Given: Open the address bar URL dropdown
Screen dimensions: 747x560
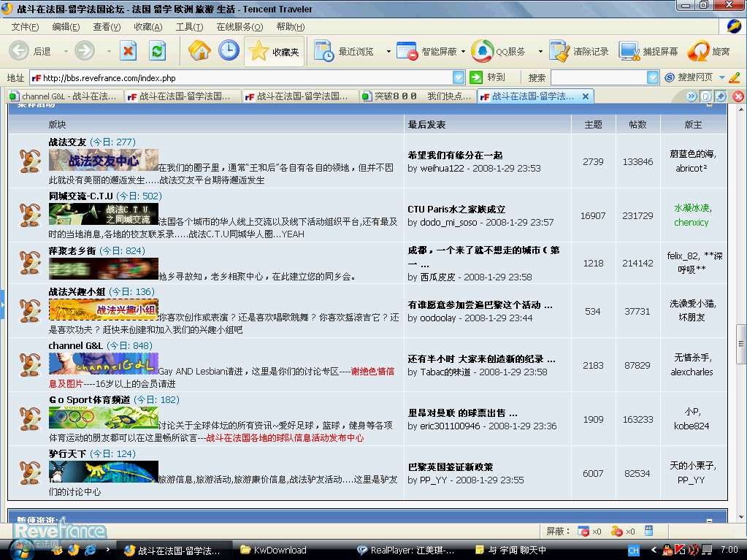Looking at the screenshot, I should point(459,77).
